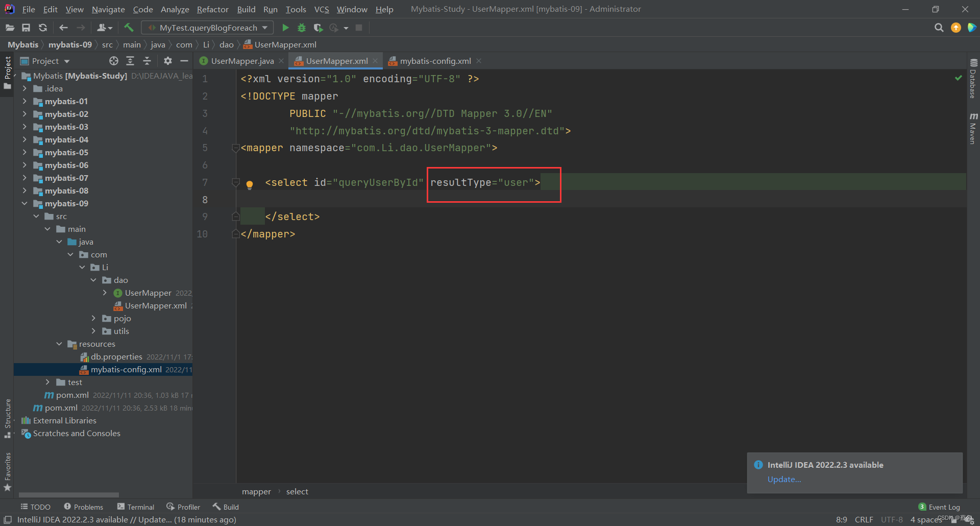The image size is (980, 526).
Task: Click the 'dao' breadcrumb in navigation bar
Action: (x=226, y=44)
